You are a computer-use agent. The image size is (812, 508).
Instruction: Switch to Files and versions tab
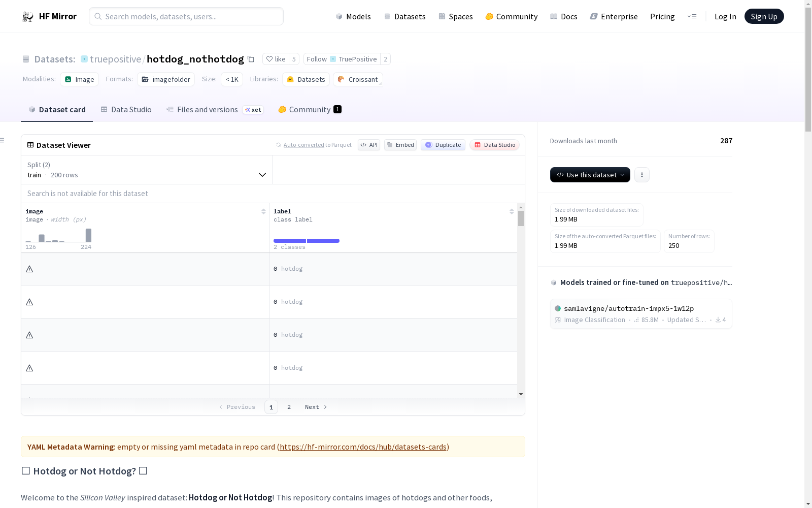(x=215, y=110)
